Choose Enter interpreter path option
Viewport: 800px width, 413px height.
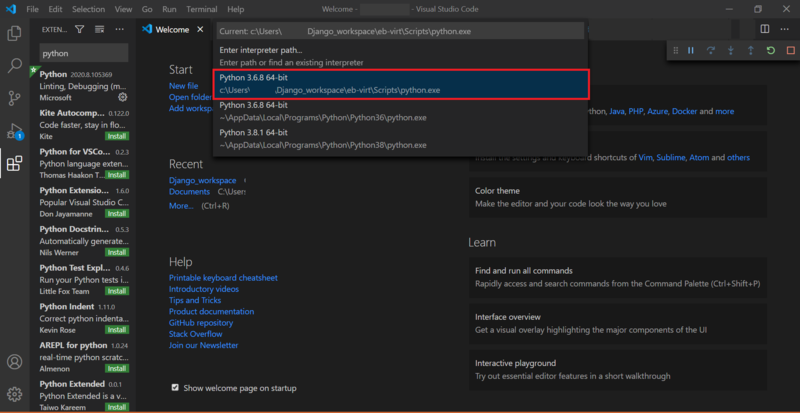400,56
